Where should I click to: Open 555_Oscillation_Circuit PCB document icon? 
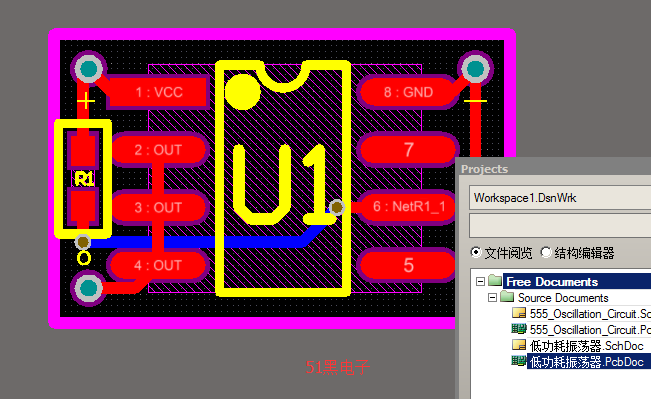tap(519, 329)
